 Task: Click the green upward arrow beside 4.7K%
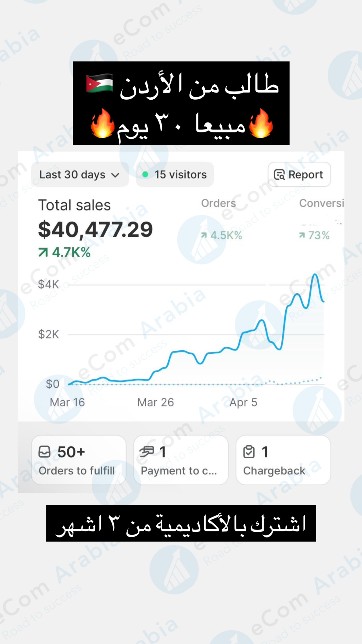[x=43, y=252]
